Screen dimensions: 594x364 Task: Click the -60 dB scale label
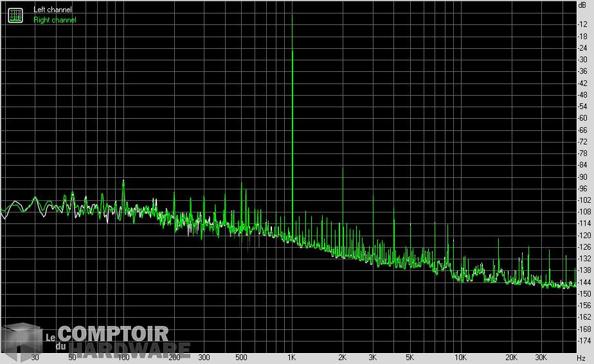582,117
